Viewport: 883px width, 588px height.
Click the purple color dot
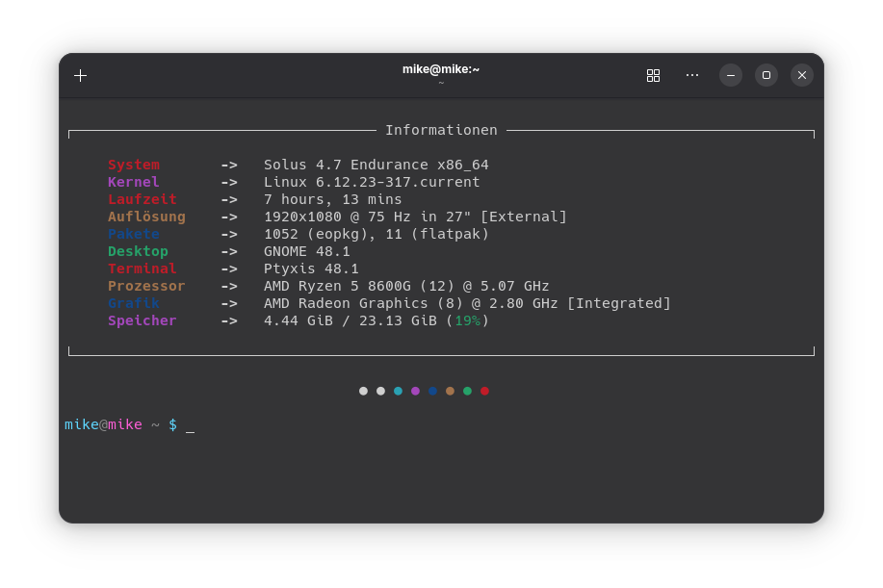coord(416,391)
